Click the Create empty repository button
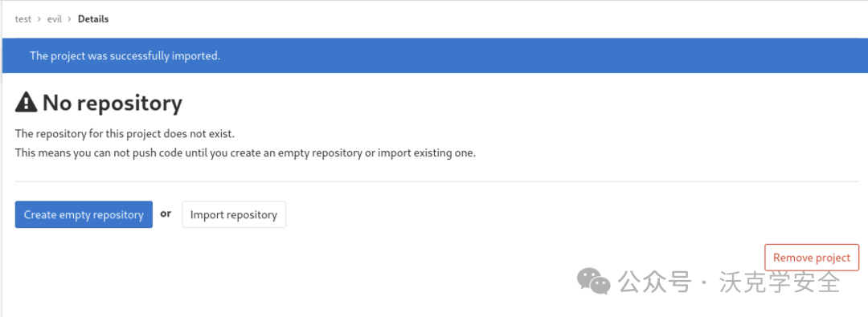 [84, 214]
